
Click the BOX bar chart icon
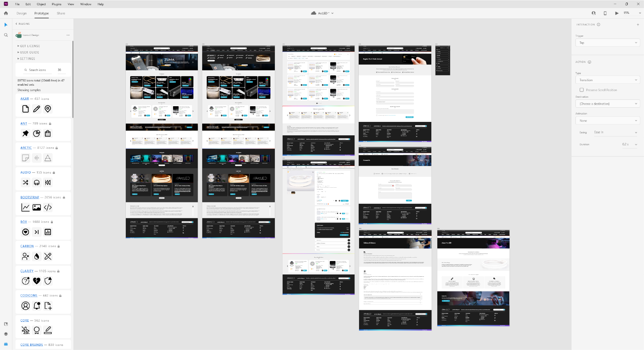[x=48, y=232]
